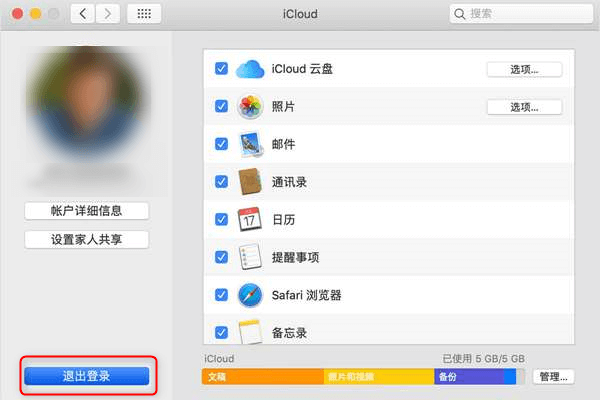Image resolution: width=600 pixels, height=400 pixels.
Task: Click the Calendar icon showing 17
Action: pyautogui.click(x=249, y=219)
